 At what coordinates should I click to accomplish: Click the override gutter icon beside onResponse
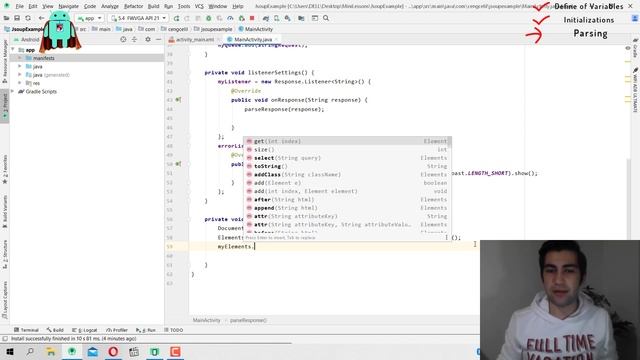(x=178, y=100)
